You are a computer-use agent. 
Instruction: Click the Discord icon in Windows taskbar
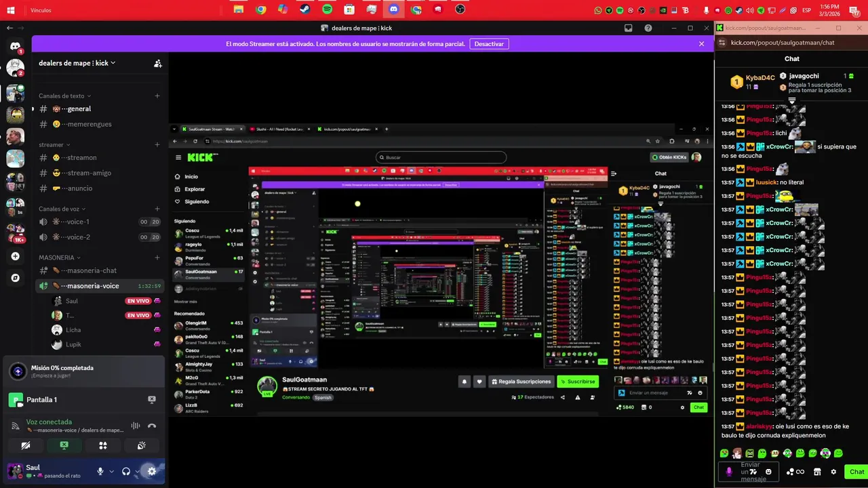(x=394, y=9)
